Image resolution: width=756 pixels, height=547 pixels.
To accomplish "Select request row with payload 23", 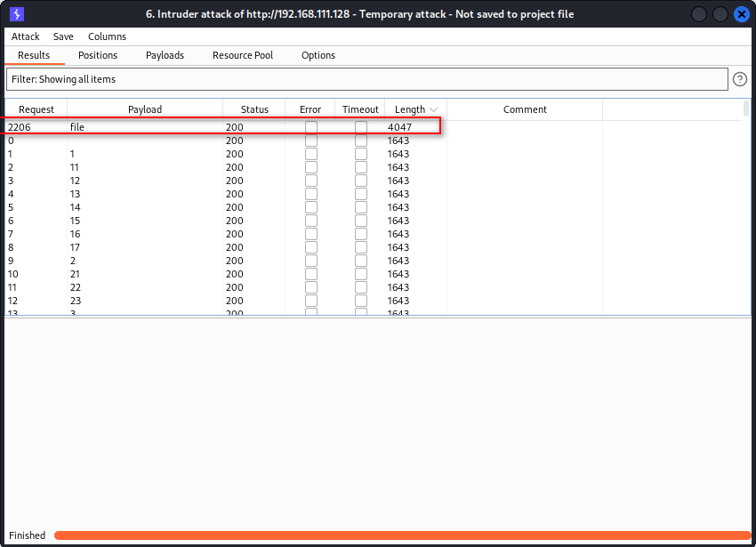I will coord(374,301).
